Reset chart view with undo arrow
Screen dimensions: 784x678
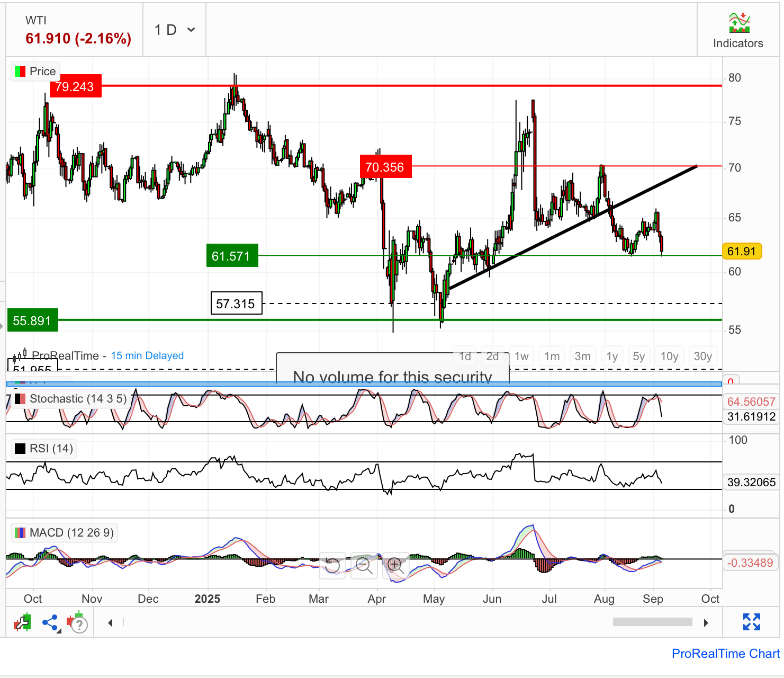[332, 565]
